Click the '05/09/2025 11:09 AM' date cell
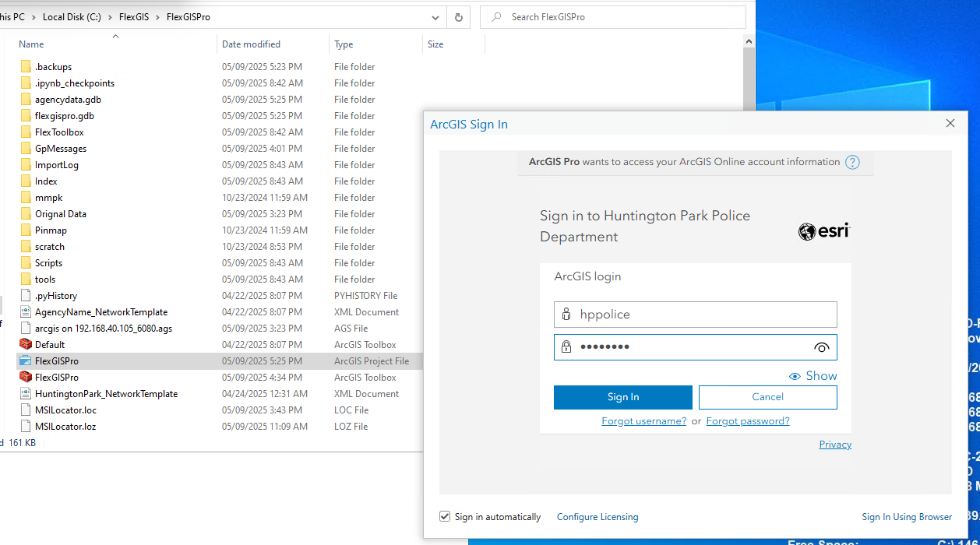Image resolution: width=980 pixels, height=545 pixels. 265,427
